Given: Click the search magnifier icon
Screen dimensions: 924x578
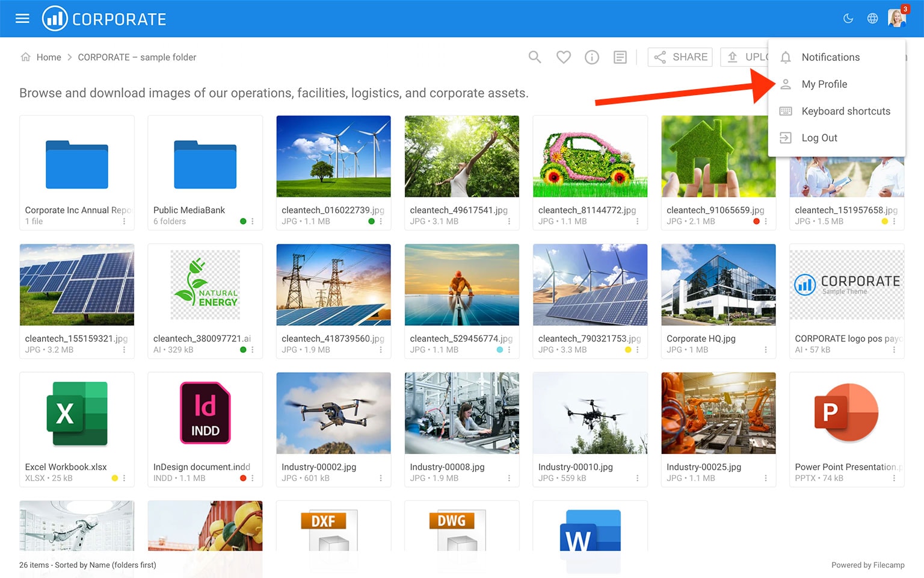Looking at the screenshot, I should click(x=534, y=57).
